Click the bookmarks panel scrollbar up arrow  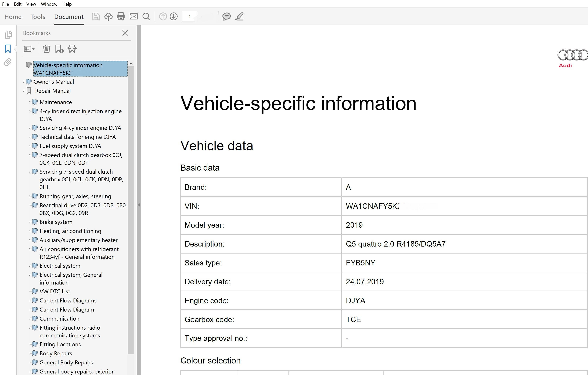coord(131,63)
